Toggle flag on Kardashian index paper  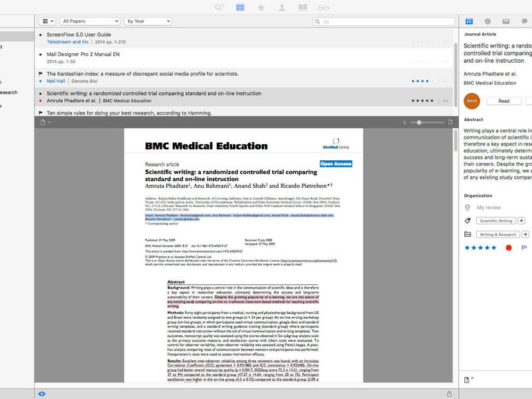point(41,74)
